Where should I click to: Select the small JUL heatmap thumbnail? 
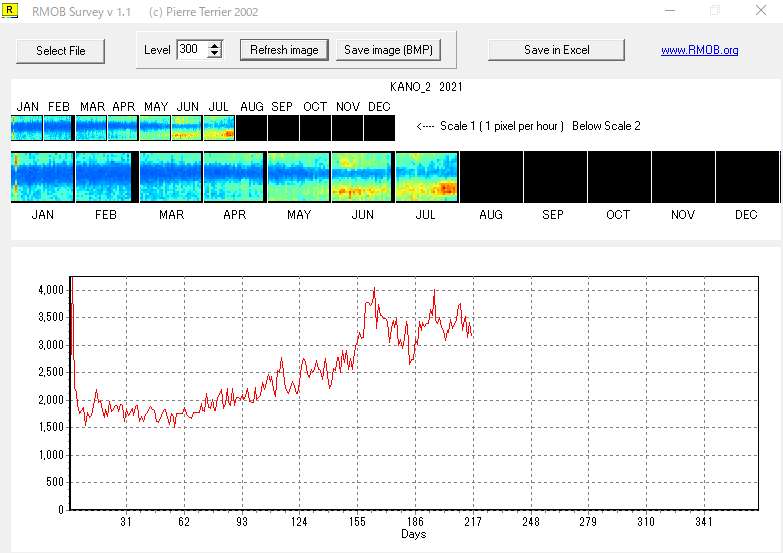pyautogui.click(x=219, y=128)
